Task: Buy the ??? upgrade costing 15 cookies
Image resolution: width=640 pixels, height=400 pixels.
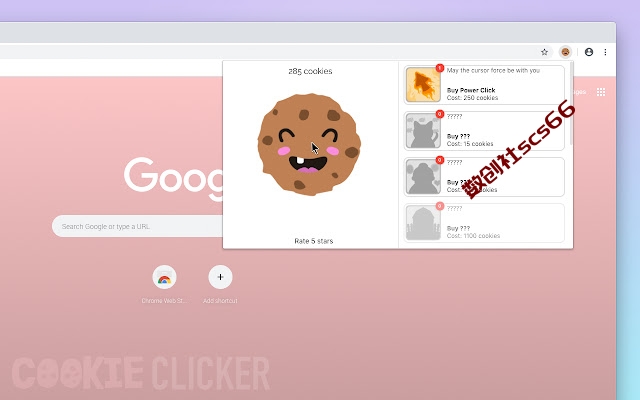Action: (484, 131)
